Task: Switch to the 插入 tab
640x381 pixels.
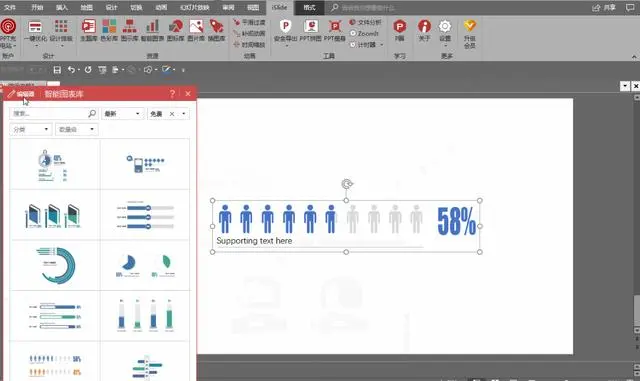Action: click(x=62, y=7)
